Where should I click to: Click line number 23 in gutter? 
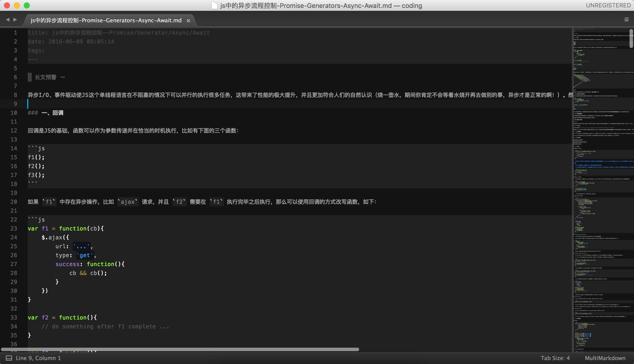(x=14, y=228)
